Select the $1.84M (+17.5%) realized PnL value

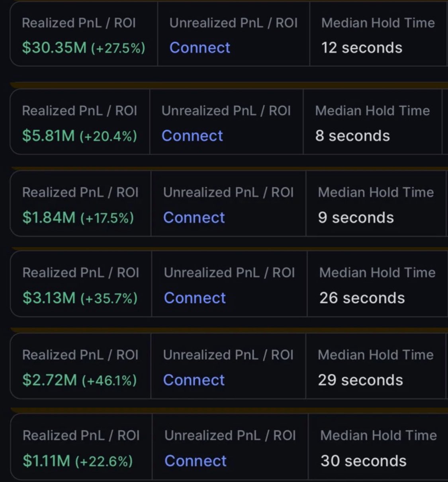(78, 218)
